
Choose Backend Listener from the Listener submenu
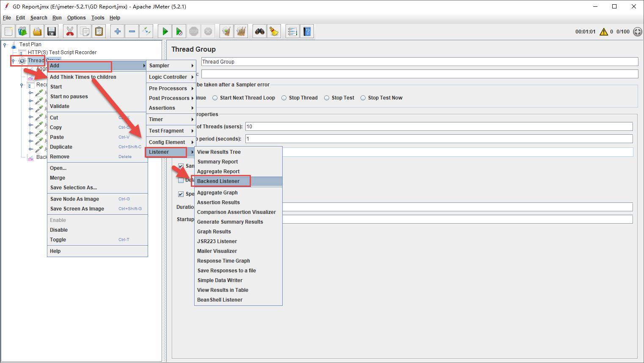[218, 181]
